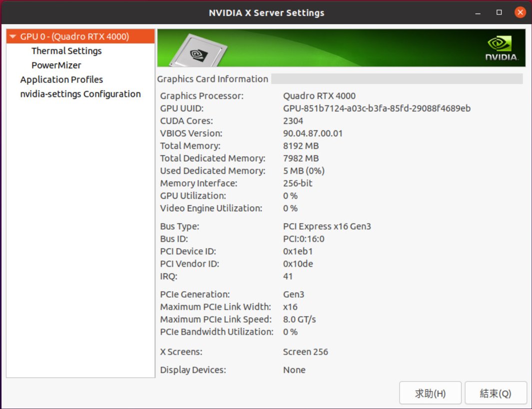Click the Total Memory 8192 MB value
Image resolution: width=532 pixels, height=409 pixels.
tap(301, 146)
